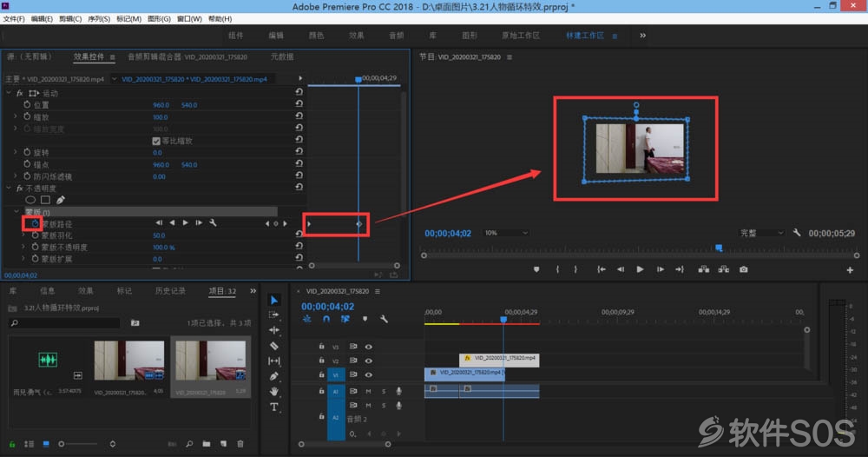Open Program monitor settings wrench
This screenshot has width=868, height=457.
pos(797,233)
